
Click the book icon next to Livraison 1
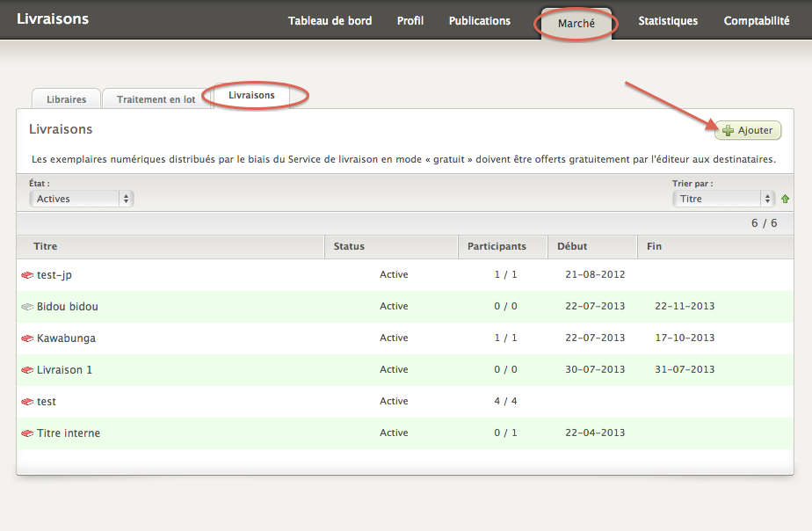point(26,370)
